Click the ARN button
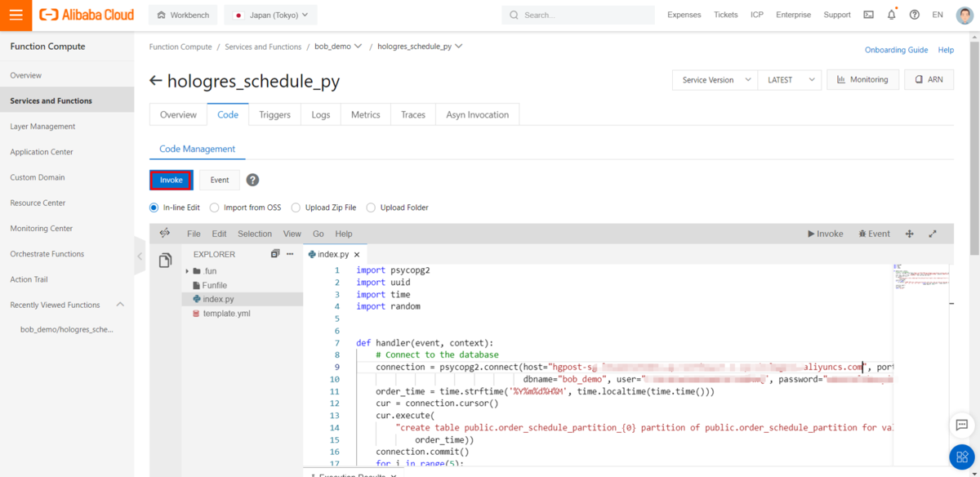Screen dimensions: 980x477 pos(929,80)
